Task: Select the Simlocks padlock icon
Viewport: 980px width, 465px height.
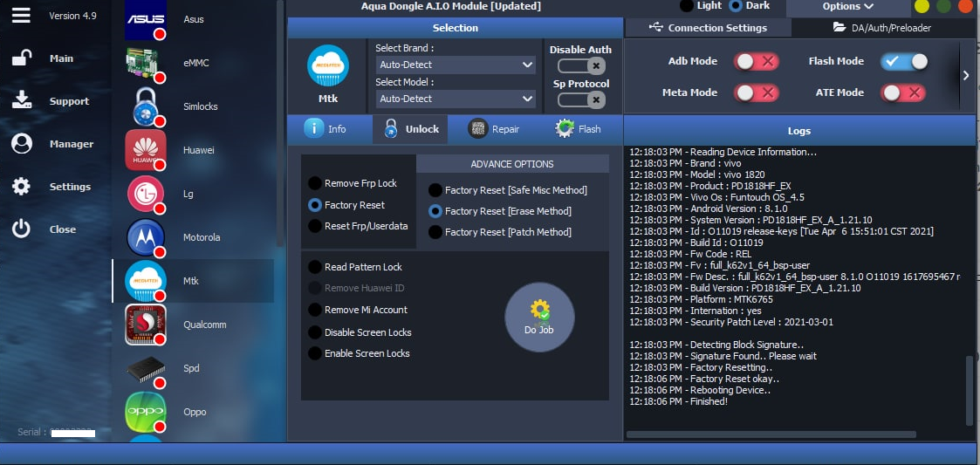Action: 146,106
